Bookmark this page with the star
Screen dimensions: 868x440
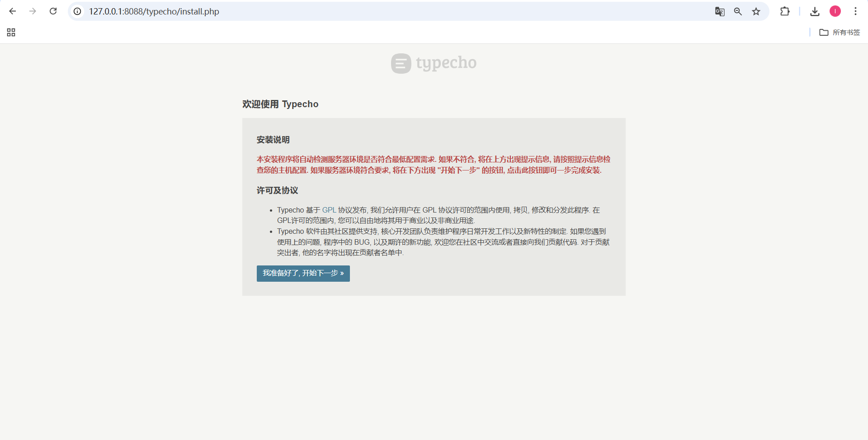pos(756,11)
